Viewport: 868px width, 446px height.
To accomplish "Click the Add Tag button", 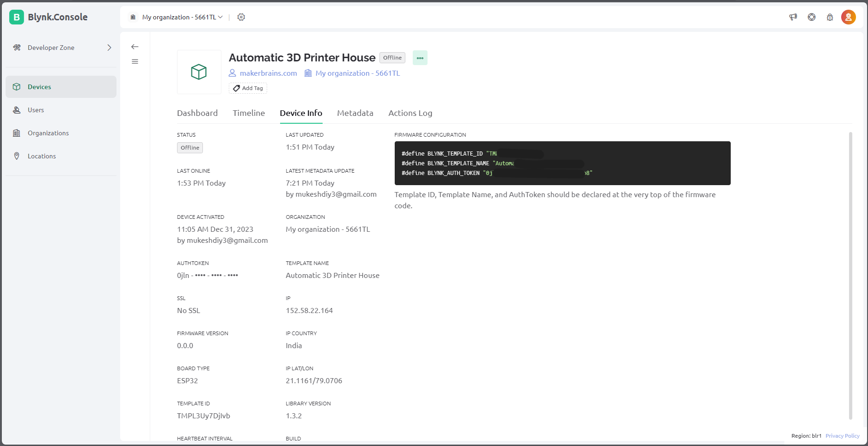I will 248,88.
